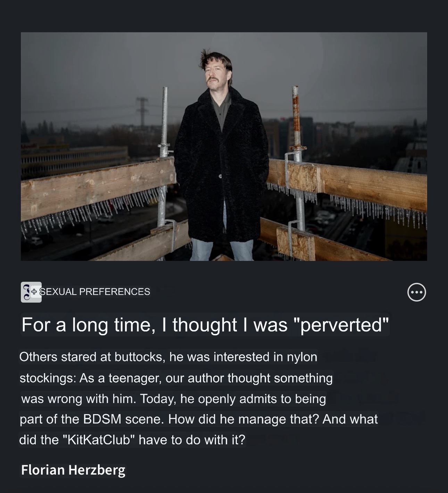Click the "KitKatClub" mention in the teaser
Viewport: 448px width, 493px height.
coord(99,440)
